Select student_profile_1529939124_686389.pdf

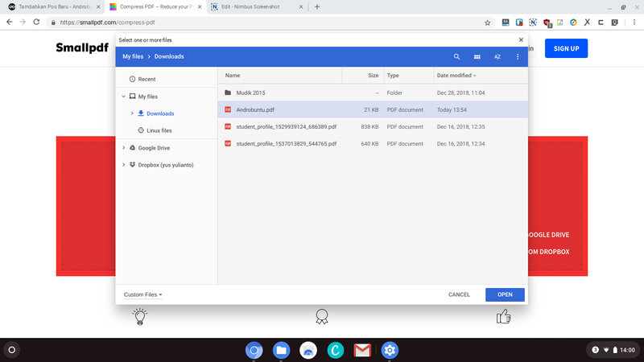pos(373,127)
